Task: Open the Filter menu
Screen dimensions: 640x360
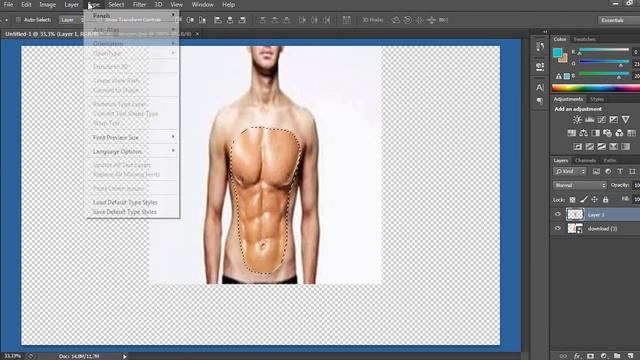Action: pos(139,4)
